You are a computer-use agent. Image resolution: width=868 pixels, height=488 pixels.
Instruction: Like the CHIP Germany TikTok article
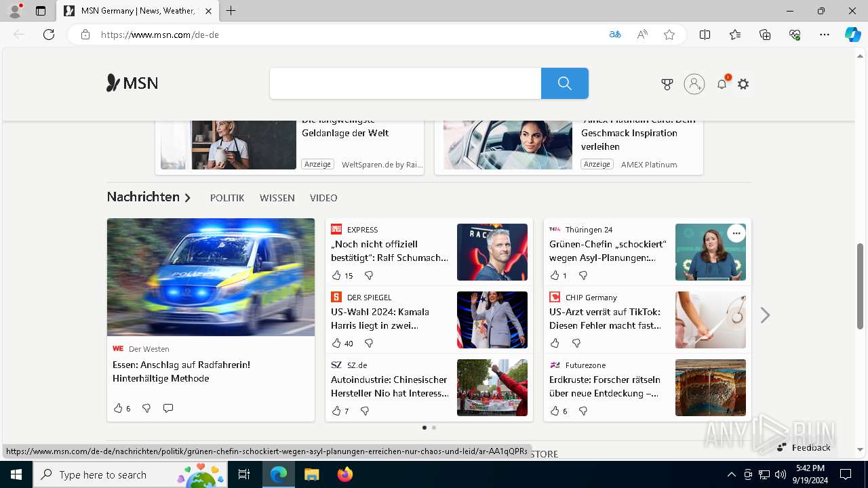555,343
